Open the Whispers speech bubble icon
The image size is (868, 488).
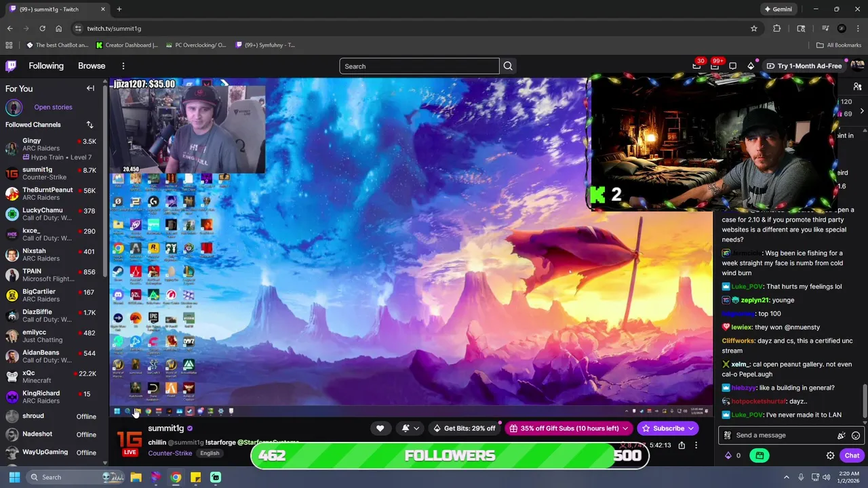[x=732, y=66]
